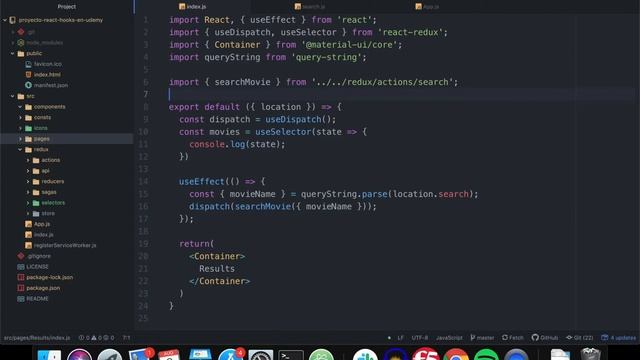Click the useEffect call on line 14
The width and height of the screenshot is (640, 360).
tap(202, 181)
